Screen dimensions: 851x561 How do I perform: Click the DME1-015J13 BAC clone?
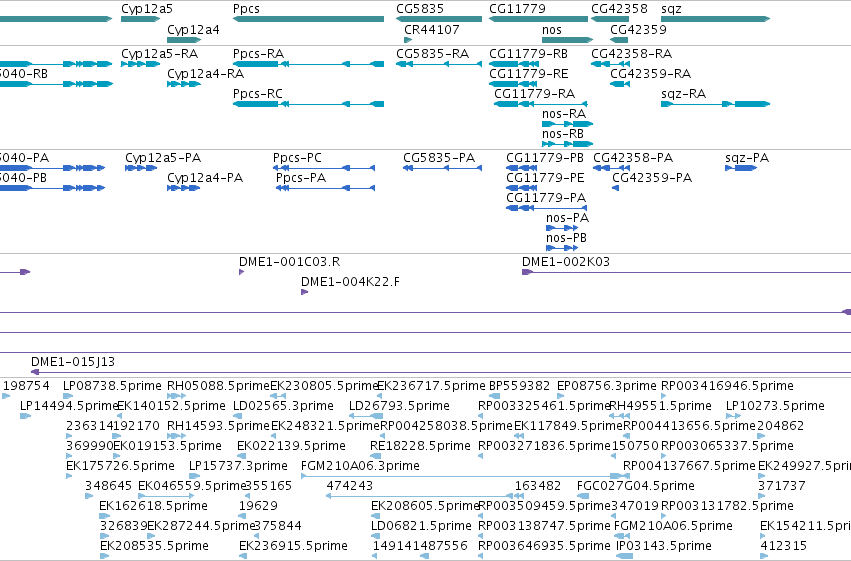tap(441, 372)
